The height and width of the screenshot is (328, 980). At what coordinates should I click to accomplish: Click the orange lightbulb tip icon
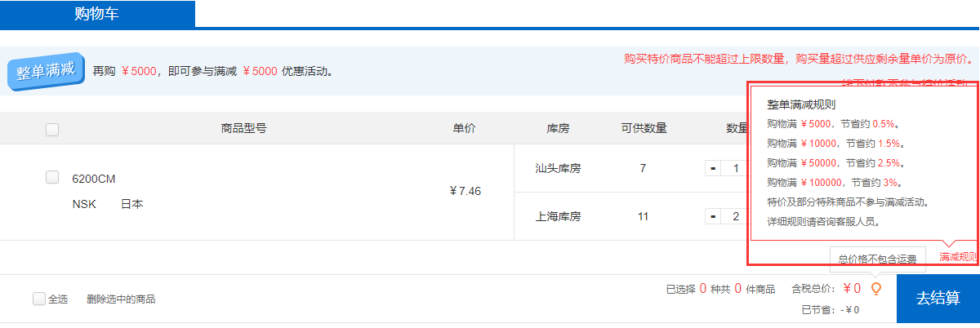pyautogui.click(x=876, y=288)
